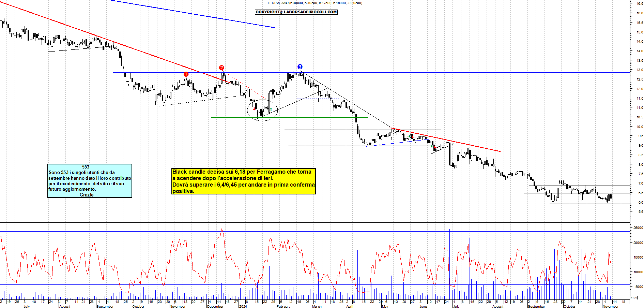The image size is (644, 308).
Task: Select the 16.5 price axis label
Action: click(640, 3)
